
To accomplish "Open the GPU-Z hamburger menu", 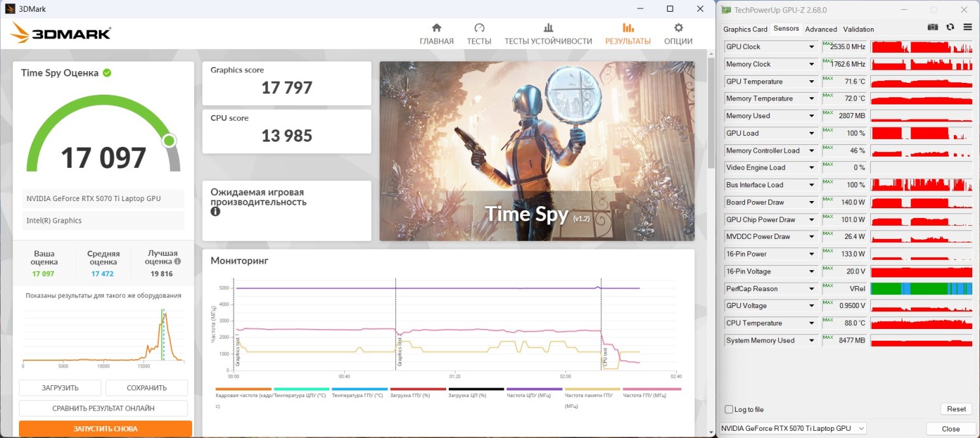I will 967,27.
